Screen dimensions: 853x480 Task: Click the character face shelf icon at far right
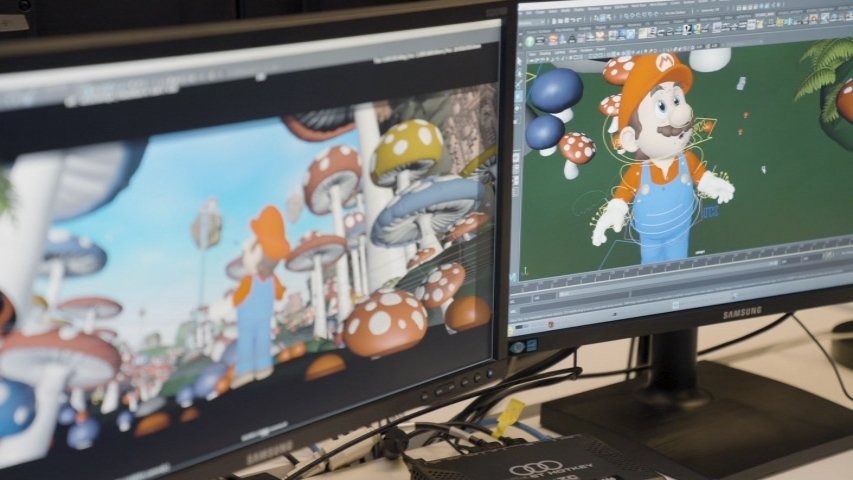click(813, 19)
